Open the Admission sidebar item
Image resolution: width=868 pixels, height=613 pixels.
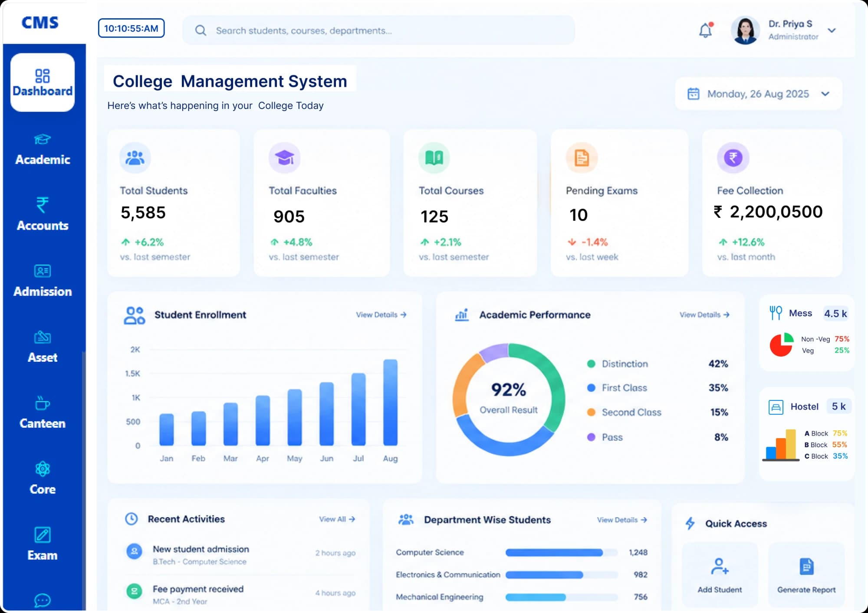pos(43,281)
